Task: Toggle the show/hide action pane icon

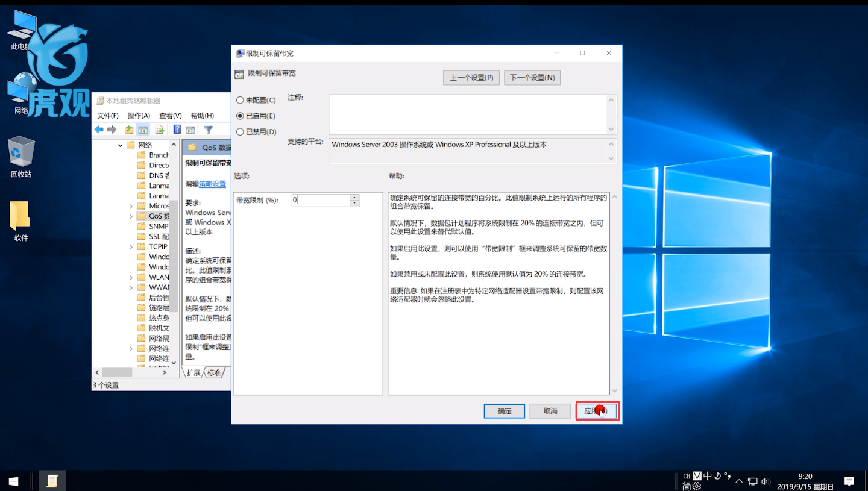Action: pos(190,130)
